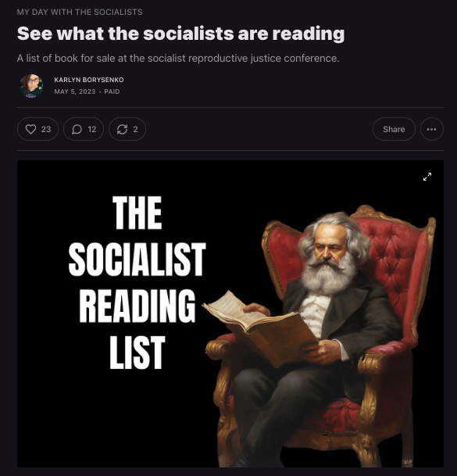
Task: Expand the image with the fullscreen arrows icon
Action: point(427,177)
